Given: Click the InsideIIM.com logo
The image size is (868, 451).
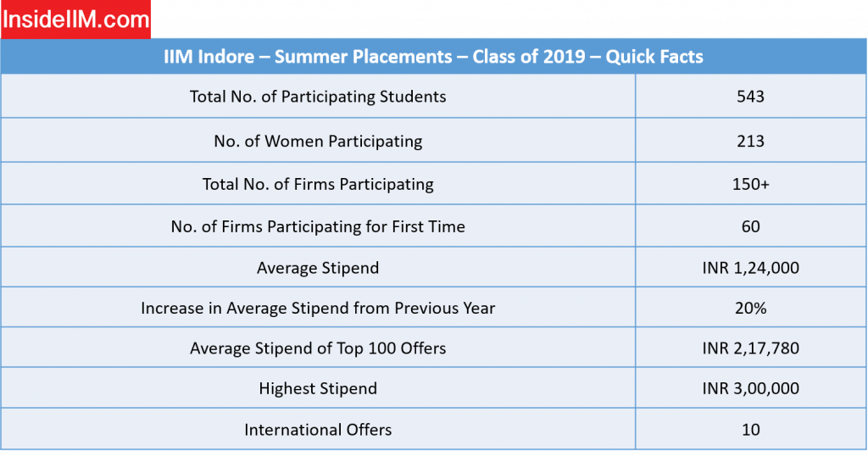Looking at the screenshot, I should point(75,19).
